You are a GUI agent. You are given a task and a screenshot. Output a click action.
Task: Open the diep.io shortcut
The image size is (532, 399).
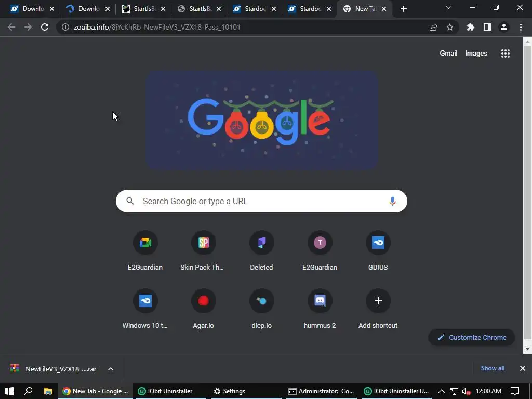click(261, 309)
